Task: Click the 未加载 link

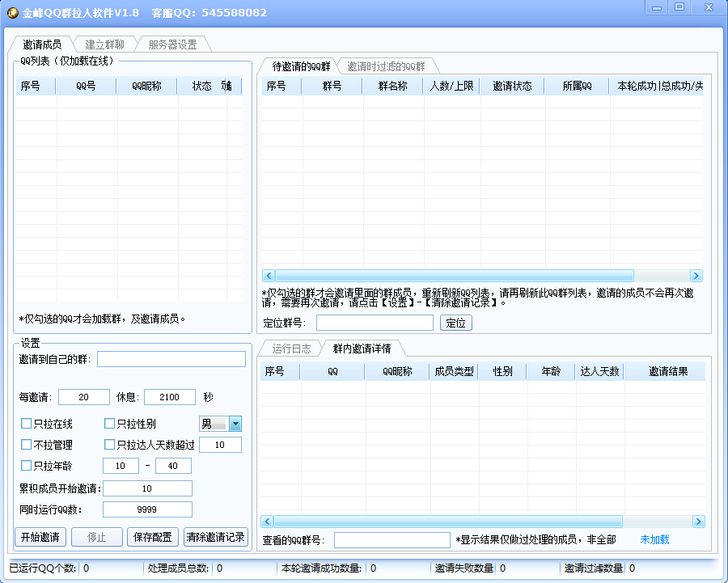Action: coord(654,539)
